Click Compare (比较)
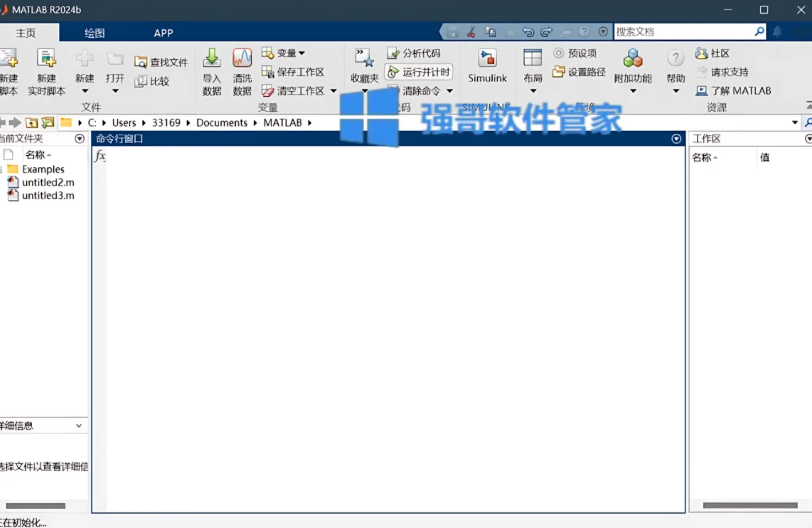812x528 pixels. click(x=152, y=81)
